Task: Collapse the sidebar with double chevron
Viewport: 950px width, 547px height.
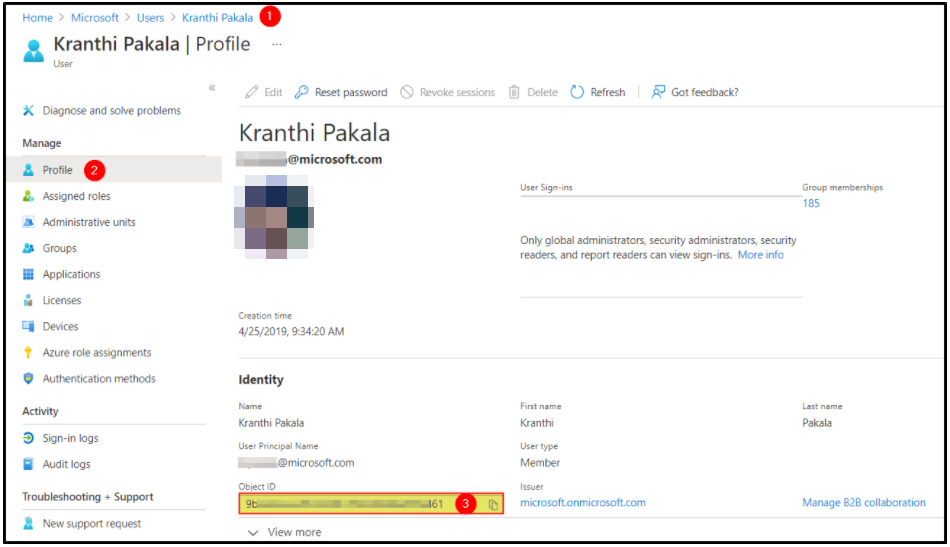Action: pos(212,88)
